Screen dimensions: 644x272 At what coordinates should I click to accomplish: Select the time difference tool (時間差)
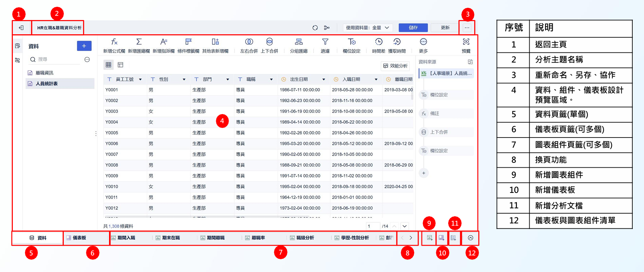(379, 46)
